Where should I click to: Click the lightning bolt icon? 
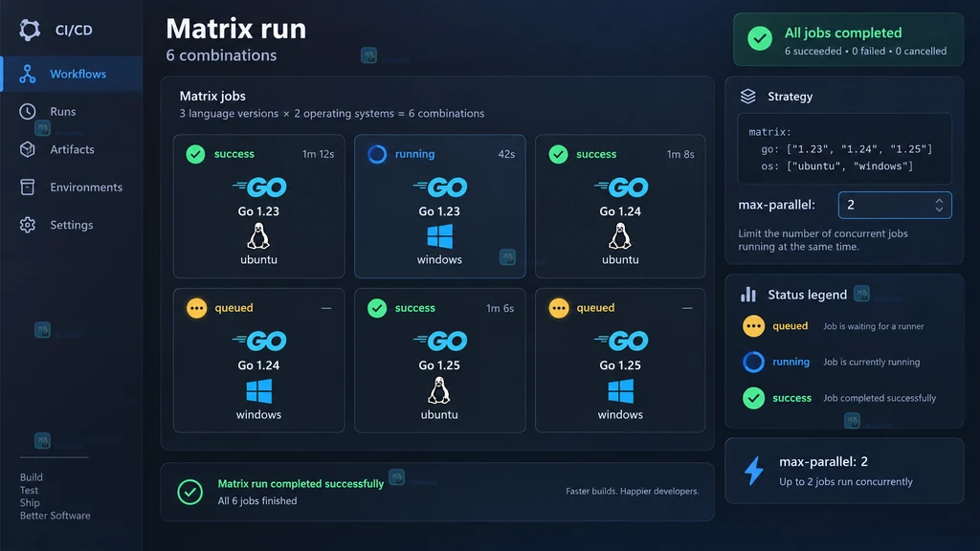point(754,471)
